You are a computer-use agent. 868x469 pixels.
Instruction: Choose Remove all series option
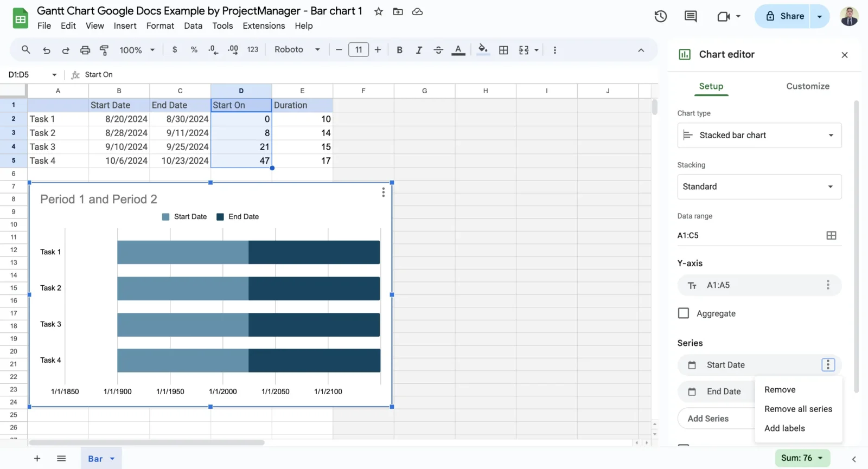coord(798,409)
